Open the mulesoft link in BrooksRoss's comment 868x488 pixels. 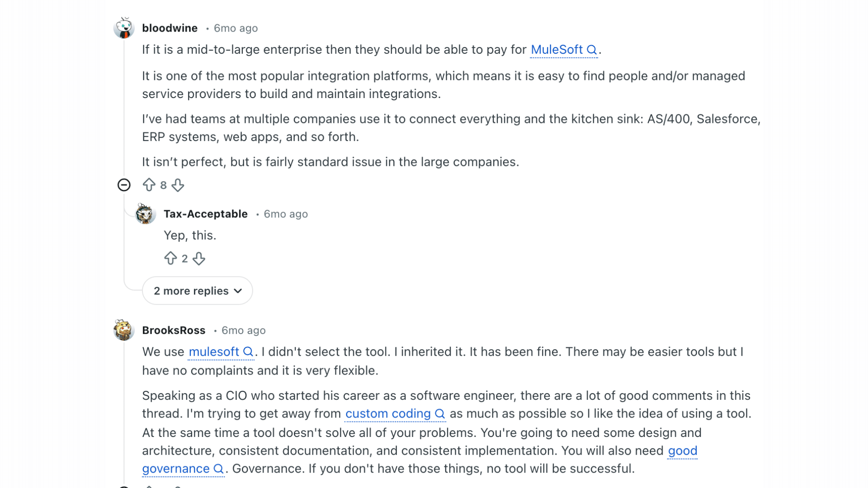pos(213,352)
